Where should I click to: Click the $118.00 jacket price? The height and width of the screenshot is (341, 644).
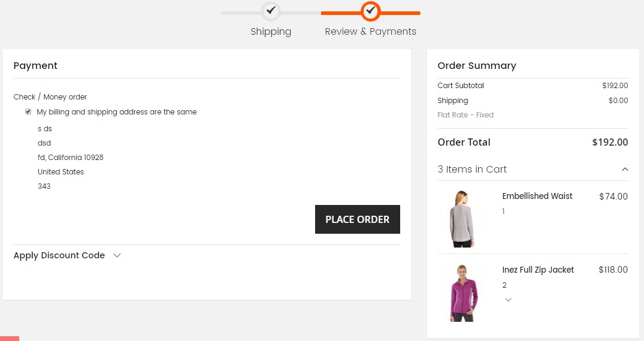click(613, 270)
